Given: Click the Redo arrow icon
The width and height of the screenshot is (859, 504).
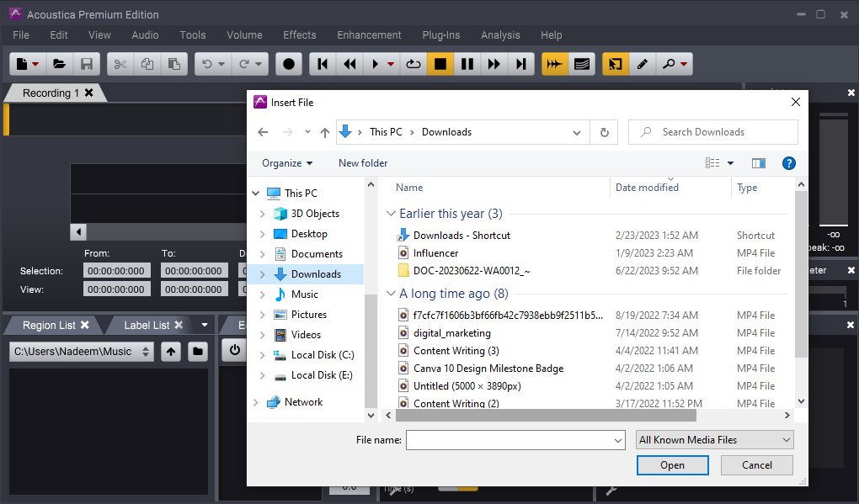Looking at the screenshot, I should [244, 64].
